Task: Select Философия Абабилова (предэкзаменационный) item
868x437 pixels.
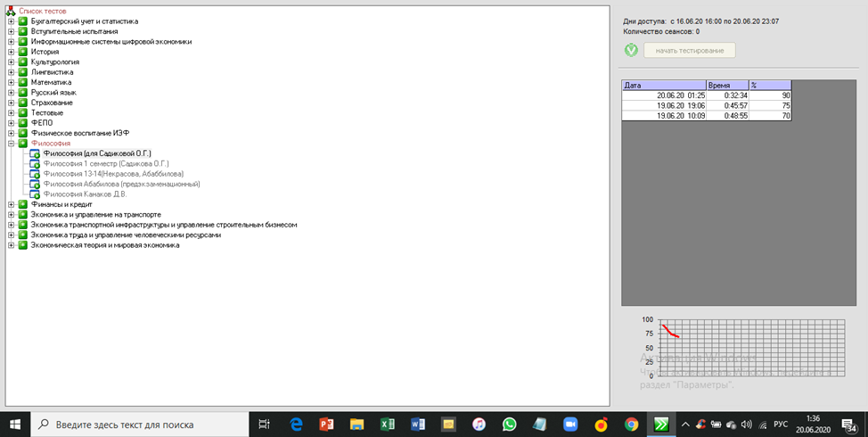Action: coord(121,184)
